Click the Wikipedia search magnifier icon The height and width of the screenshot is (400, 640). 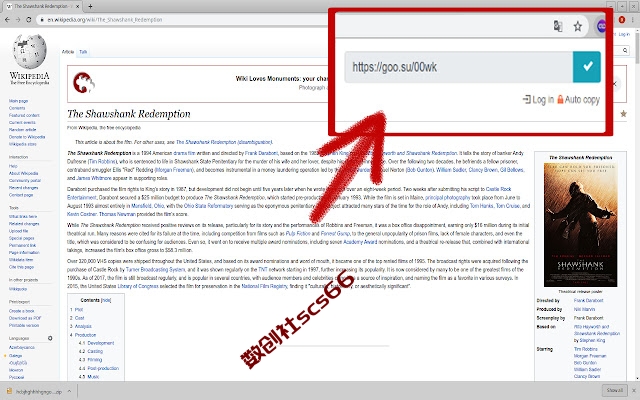(x=625, y=50)
